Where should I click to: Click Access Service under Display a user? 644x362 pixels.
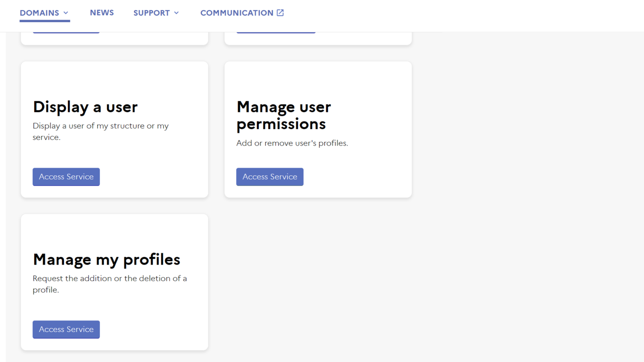[x=66, y=177]
